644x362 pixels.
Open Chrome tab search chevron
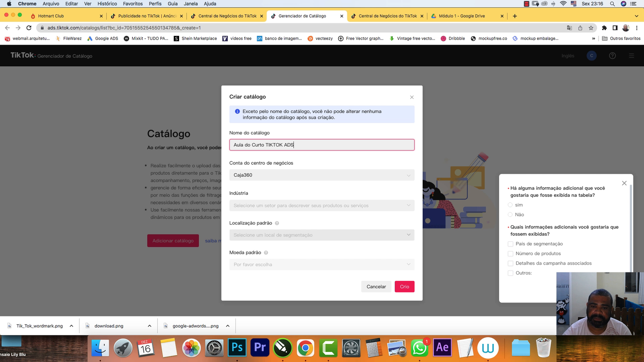(x=636, y=16)
